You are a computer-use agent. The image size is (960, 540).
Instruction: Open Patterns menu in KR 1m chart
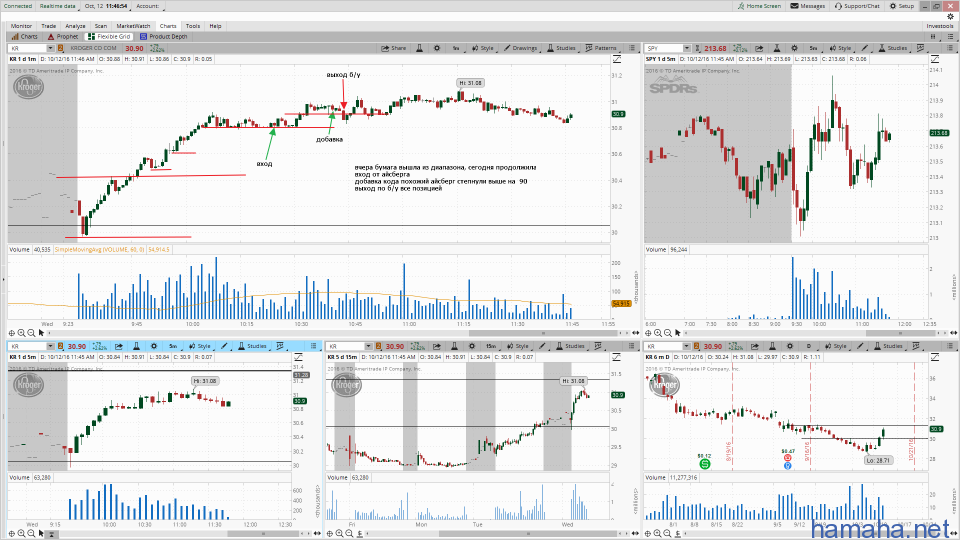(x=601, y=48)
